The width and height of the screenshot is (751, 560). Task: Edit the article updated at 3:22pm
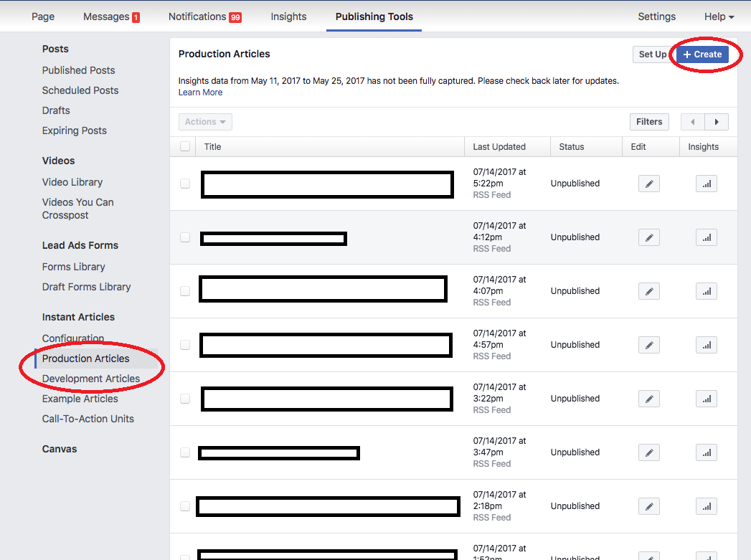(649, 399)
